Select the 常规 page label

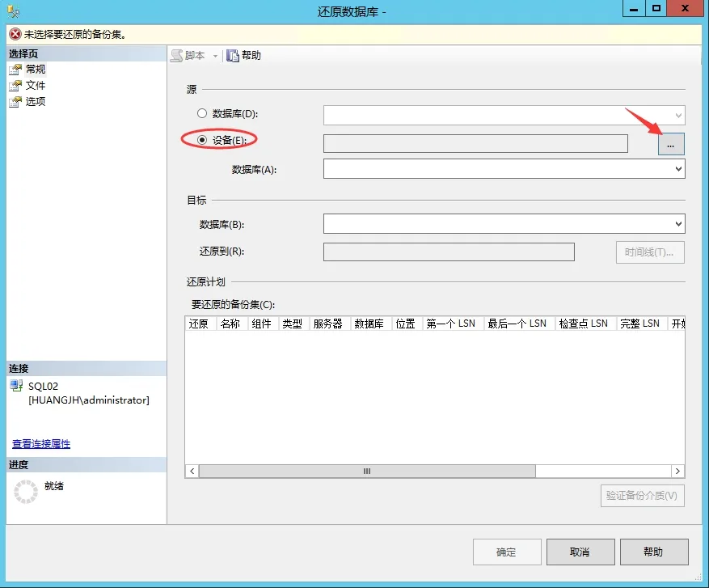click(x=36, y=70)
